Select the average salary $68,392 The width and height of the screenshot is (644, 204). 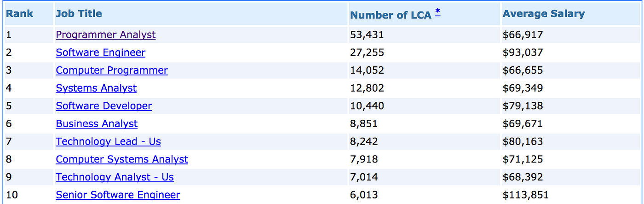pos(523,177)
